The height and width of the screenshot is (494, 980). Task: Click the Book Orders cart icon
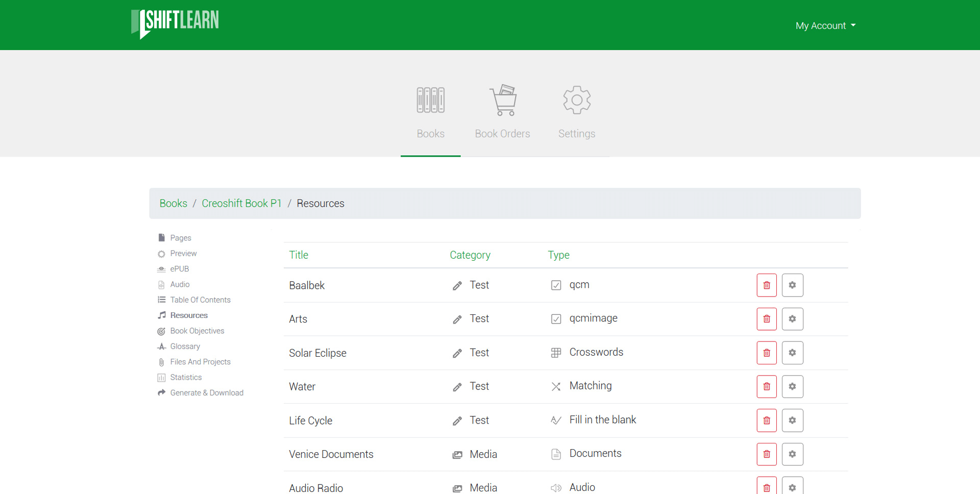503,100
